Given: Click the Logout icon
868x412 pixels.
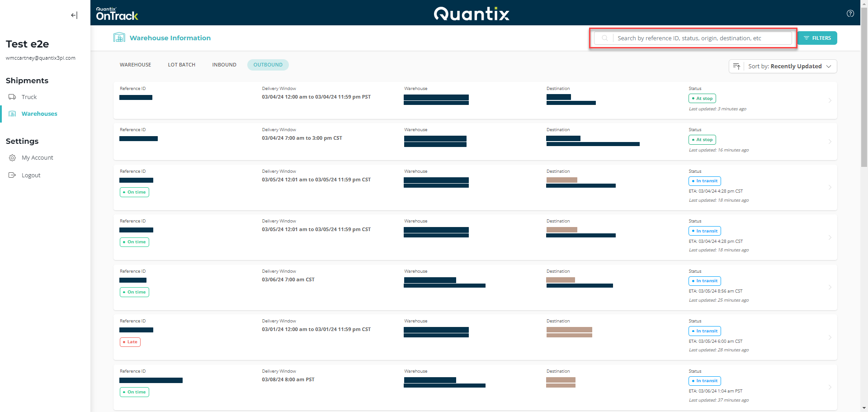Looking at the screenshot, I should (12, 175).
